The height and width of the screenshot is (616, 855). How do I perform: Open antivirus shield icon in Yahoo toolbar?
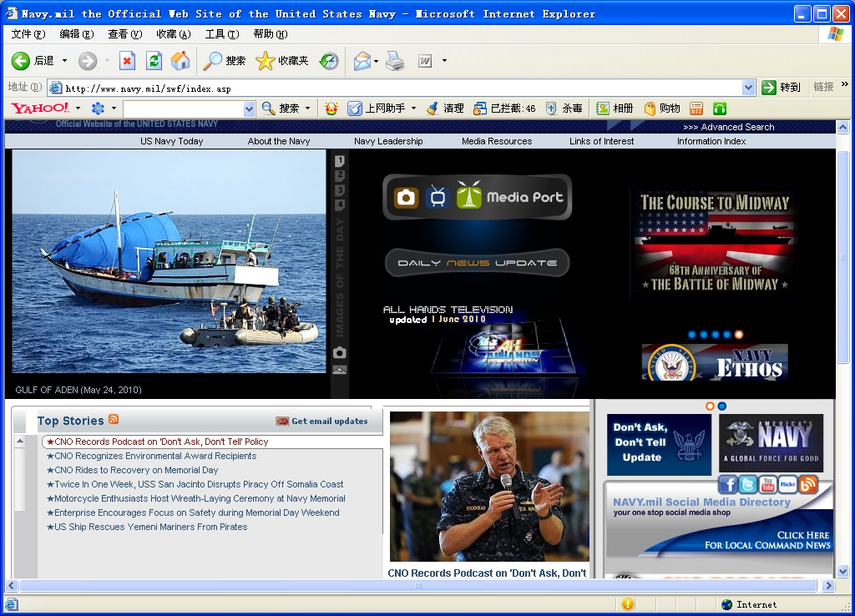point(551,109)
